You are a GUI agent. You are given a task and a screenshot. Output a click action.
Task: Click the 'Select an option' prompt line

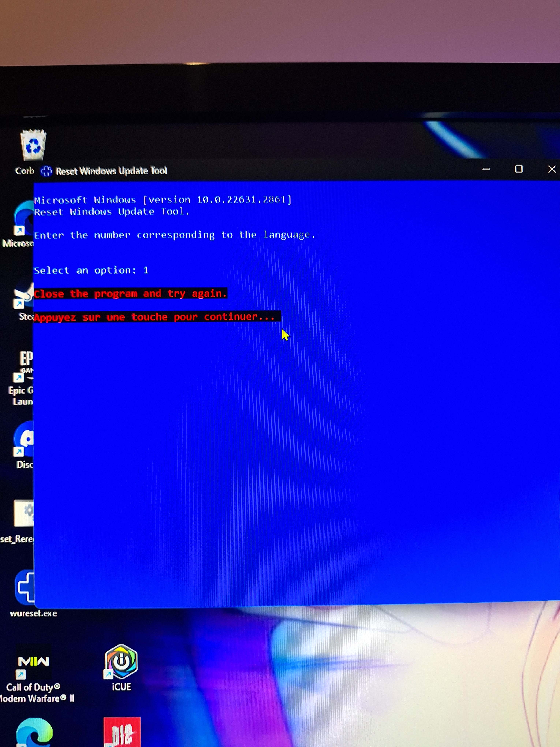tap(91, 270)
